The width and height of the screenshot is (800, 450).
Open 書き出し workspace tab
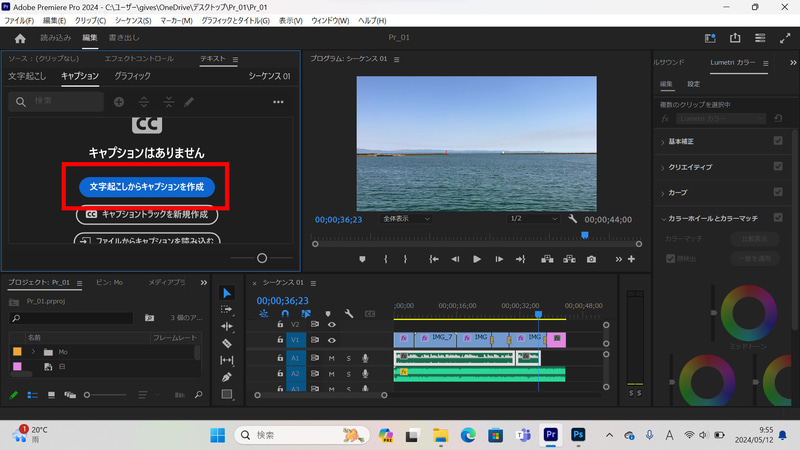coord(124,38)
